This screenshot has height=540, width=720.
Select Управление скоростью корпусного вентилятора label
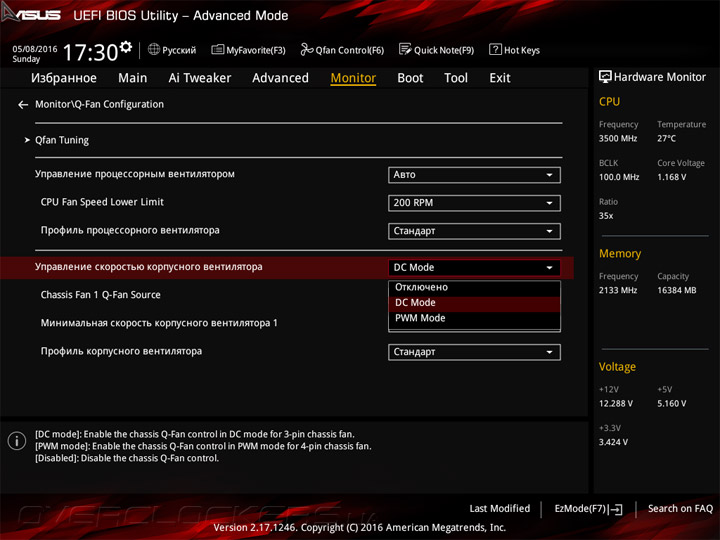pyautogui.click(x=149, y=267)
